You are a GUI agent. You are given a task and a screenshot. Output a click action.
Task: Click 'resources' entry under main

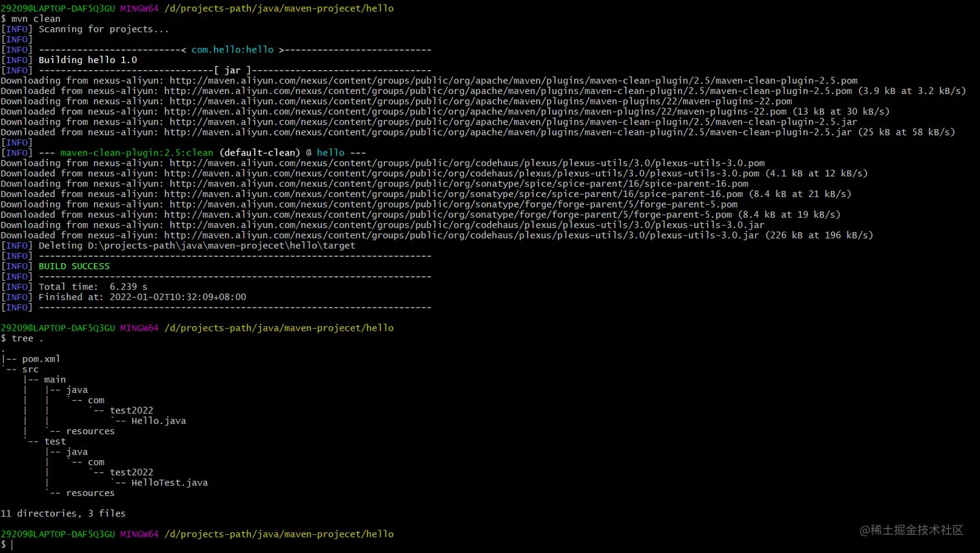click(x=90, y=432)
